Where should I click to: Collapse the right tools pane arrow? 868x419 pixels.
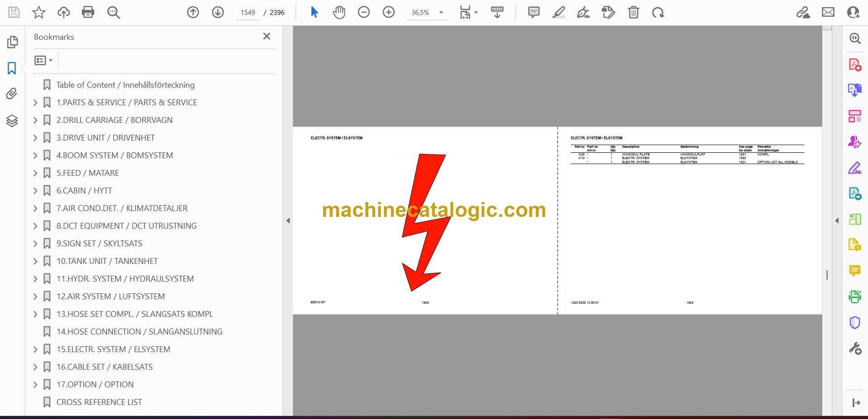click(x=837, y=221)
